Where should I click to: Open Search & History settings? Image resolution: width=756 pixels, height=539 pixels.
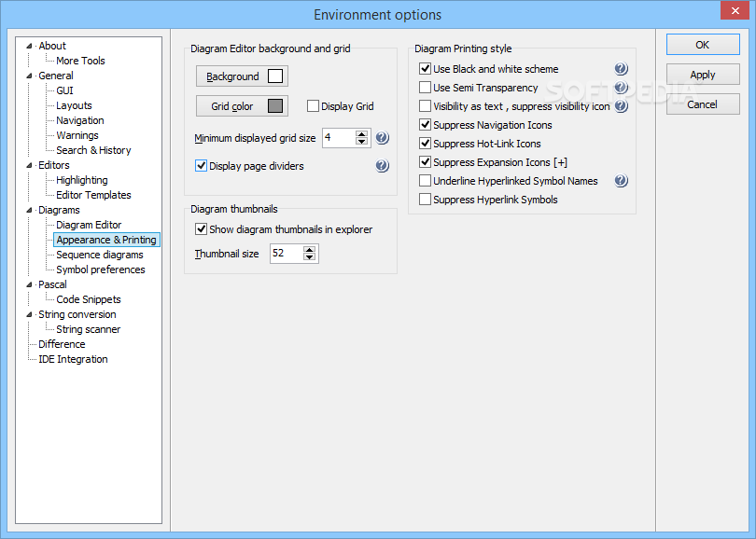click(93, 150)
